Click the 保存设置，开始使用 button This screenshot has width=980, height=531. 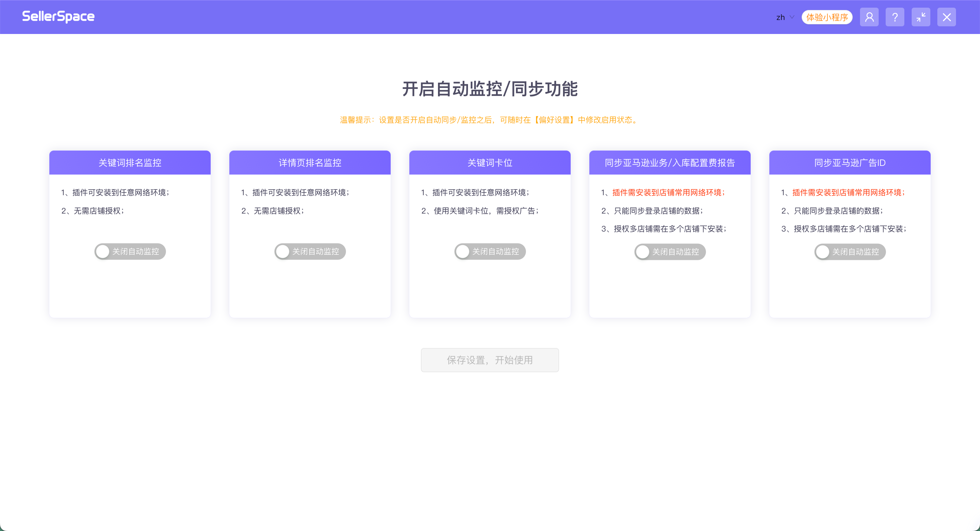tap(490, 360)
